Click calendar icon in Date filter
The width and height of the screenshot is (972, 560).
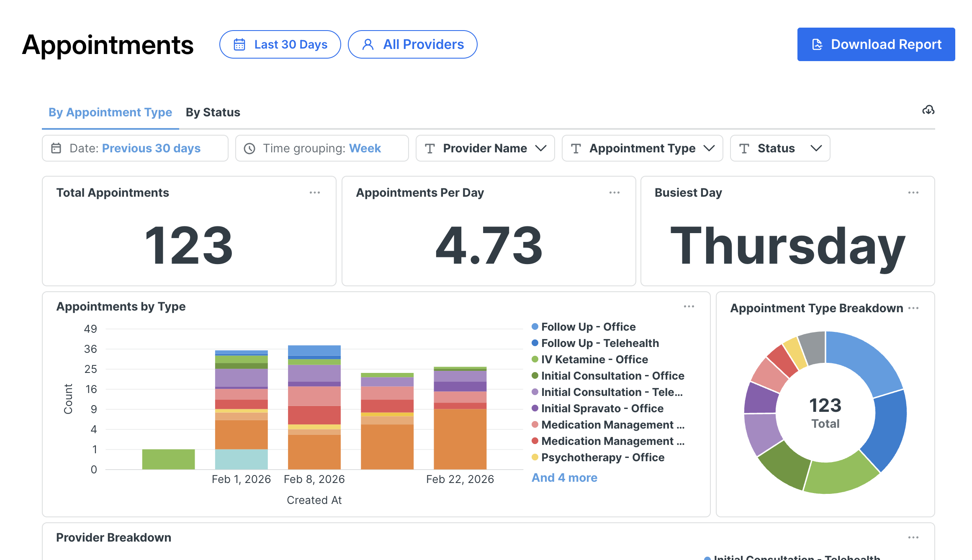pyautogui.click(x=56, y=148)
